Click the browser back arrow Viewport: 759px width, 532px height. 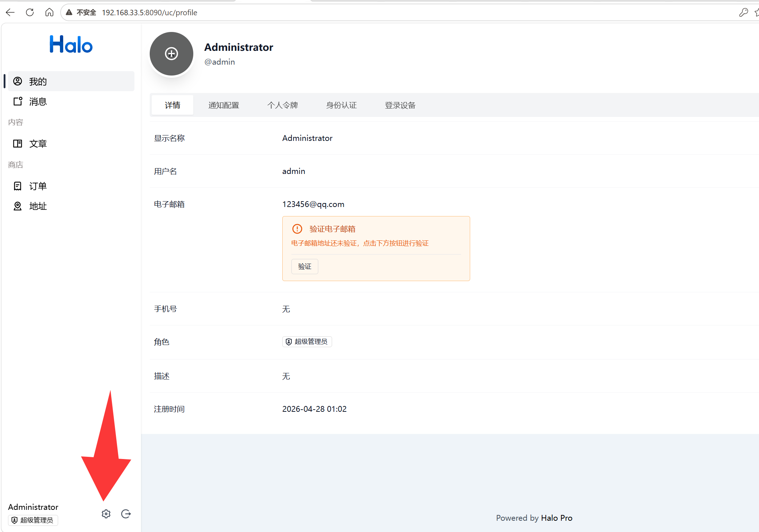point(10,12)
